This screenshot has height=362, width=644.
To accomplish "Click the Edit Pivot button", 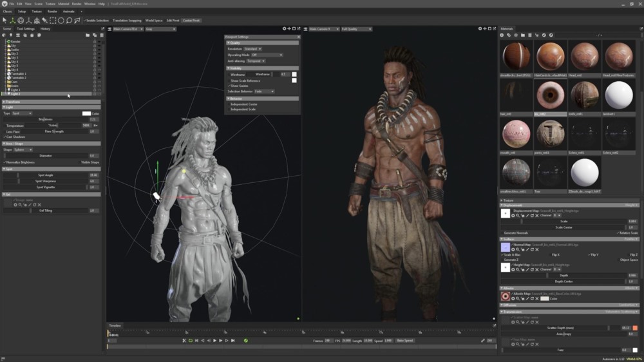I will point(173,21).
